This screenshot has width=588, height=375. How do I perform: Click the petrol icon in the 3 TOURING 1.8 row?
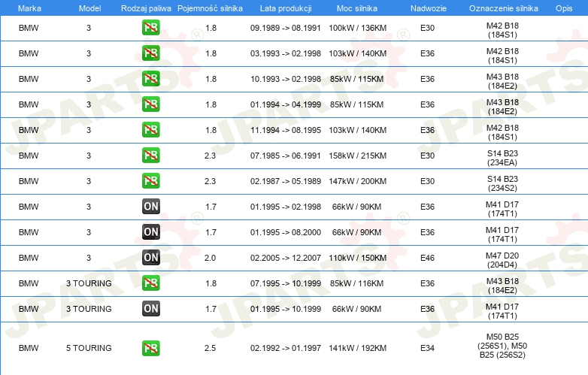[150, 283]
